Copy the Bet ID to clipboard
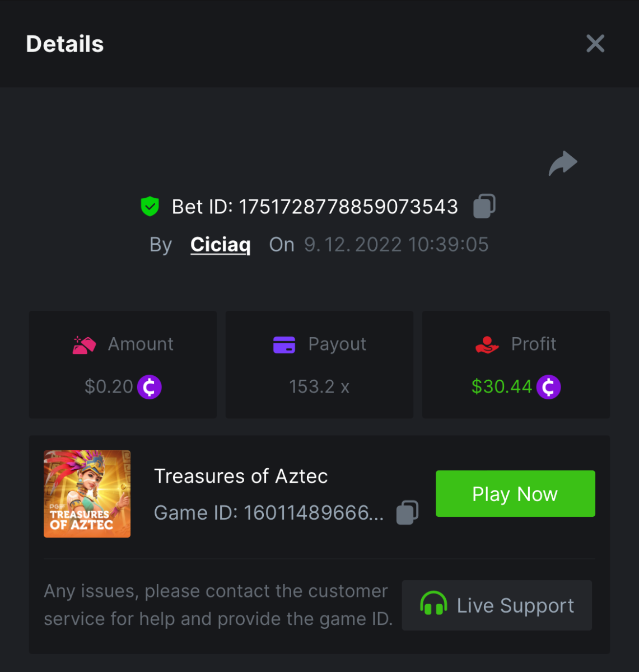The height and width of the screenshot is (672, 639). (484, 206)
